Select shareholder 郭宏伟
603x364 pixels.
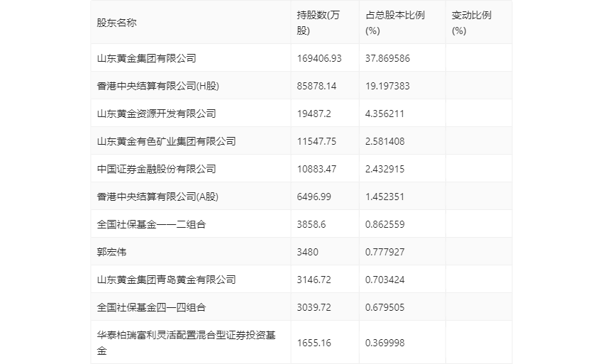click(111, 252)
